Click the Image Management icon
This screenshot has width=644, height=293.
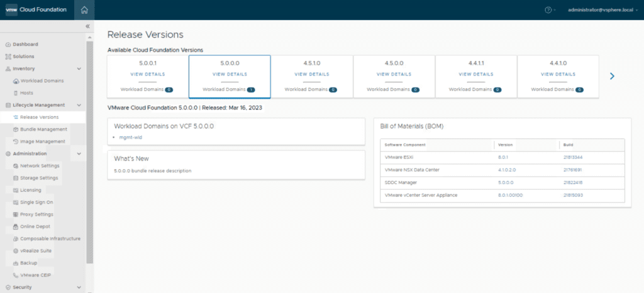tap(16, 141)
